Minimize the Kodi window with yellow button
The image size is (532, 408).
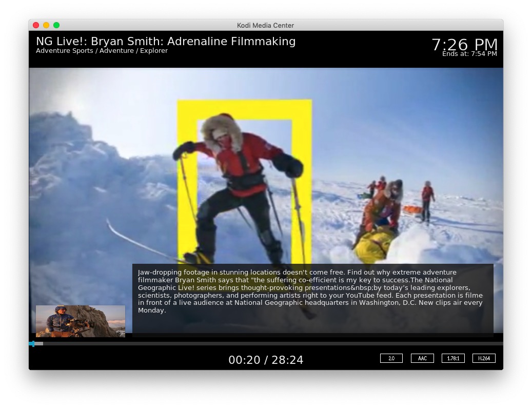46,25
